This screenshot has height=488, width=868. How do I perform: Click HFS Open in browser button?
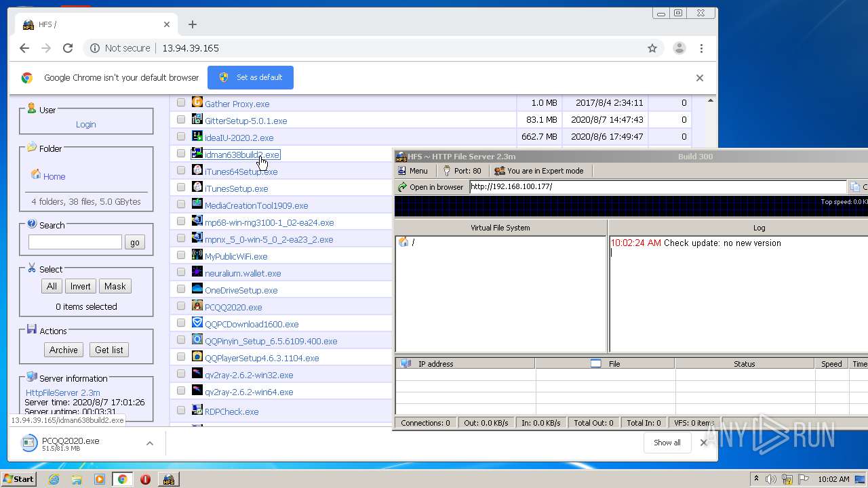tap(431, 186)
